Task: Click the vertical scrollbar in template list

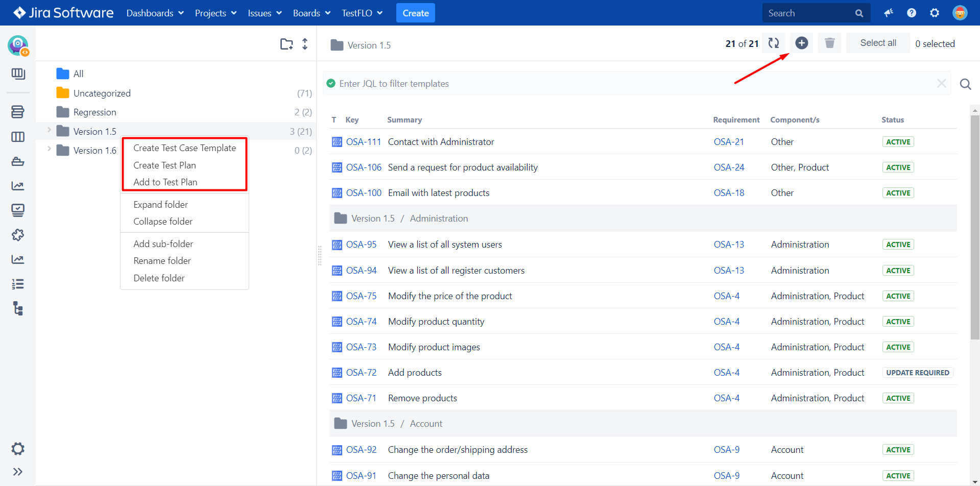Action: point(975,227)
